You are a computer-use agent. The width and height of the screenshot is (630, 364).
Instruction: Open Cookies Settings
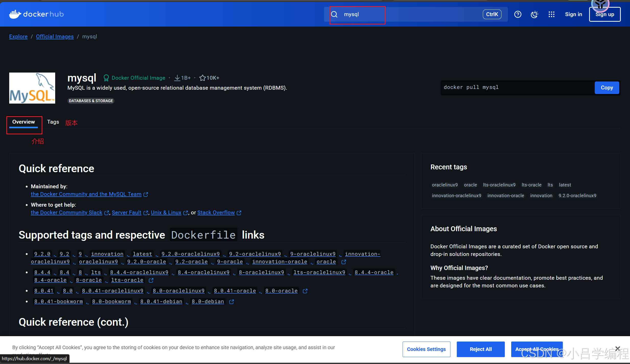coord(426,349)
